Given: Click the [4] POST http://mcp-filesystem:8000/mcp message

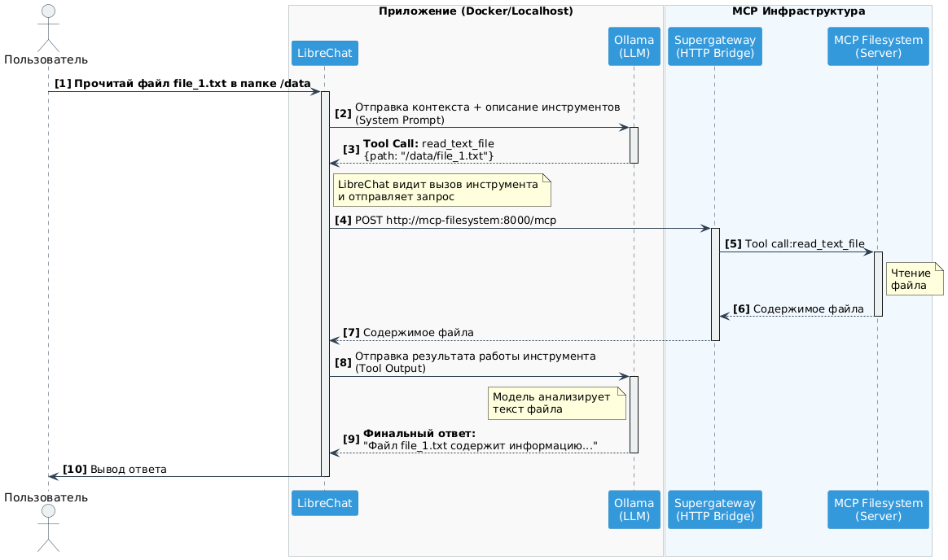Looking at the screenshot, I should 447,220.
